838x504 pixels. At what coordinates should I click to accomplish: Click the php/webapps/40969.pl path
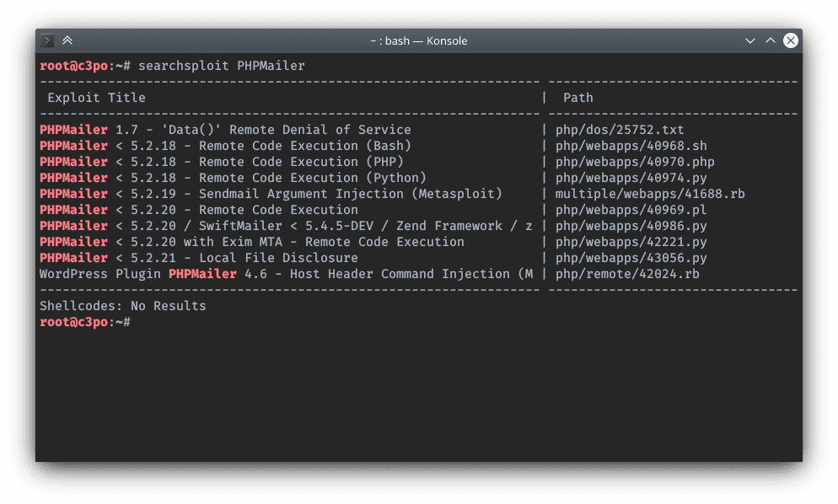(631, 210)
